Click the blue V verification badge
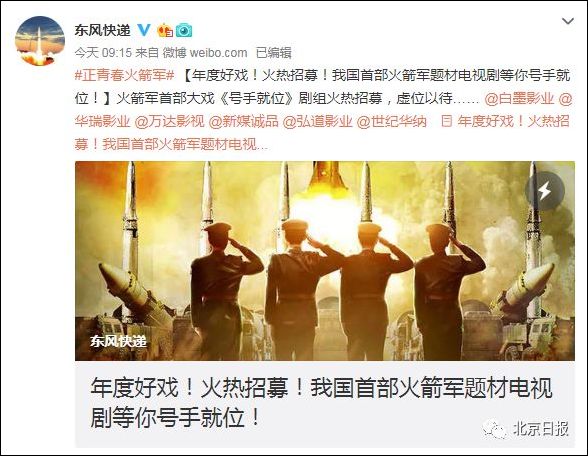Viewport: 588px width, 456px height. point(144,30)
